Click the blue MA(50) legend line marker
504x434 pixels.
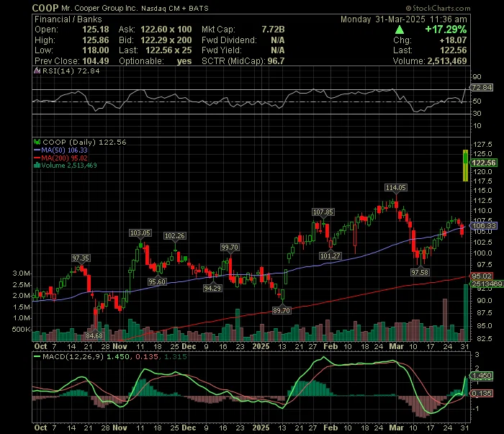coord(37,150)
